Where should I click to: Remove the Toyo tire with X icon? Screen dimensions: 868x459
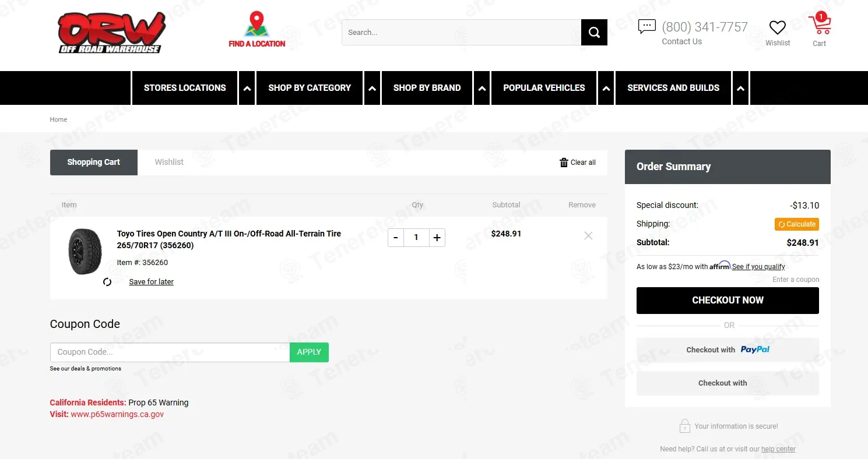point(588,236)
